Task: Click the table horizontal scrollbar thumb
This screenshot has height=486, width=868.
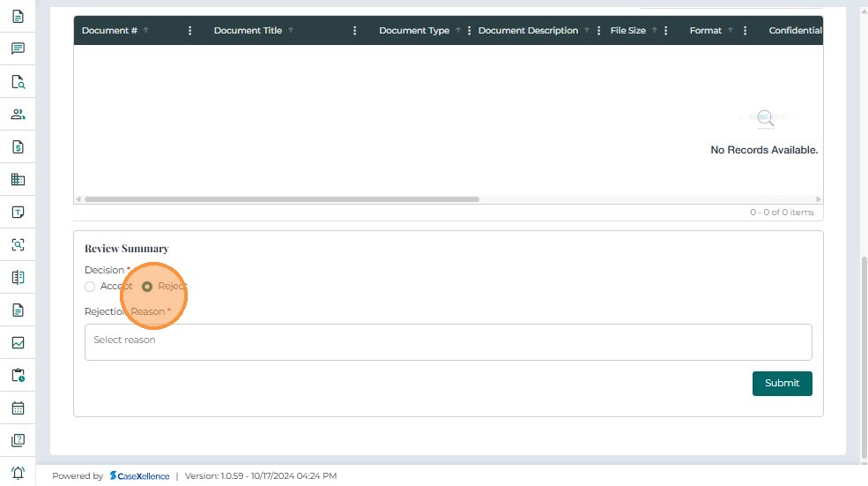Action: [282, 199]
